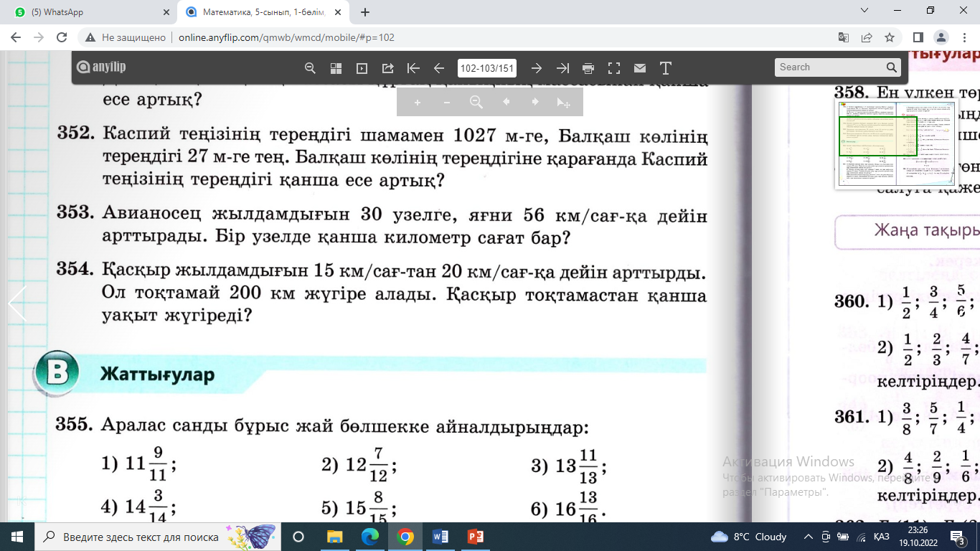The image size is (980, 551).
Task: Toggle fullscreen mode in the viewer
Action: coord(614,68)
